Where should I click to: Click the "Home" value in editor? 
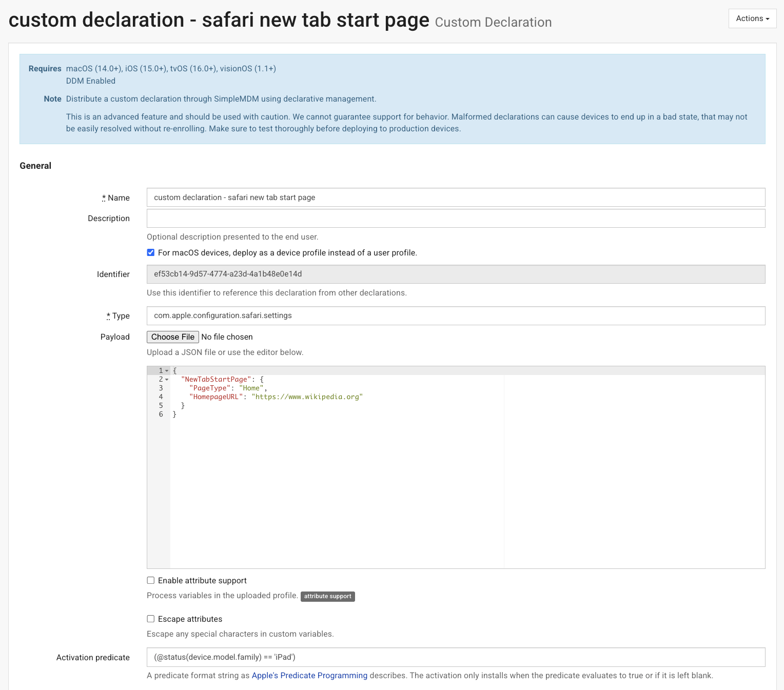(251, 388)
